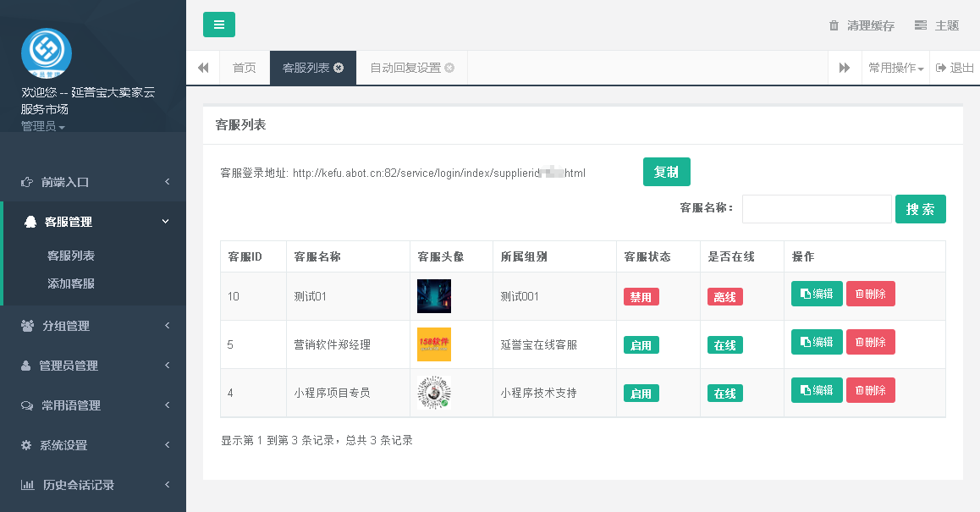The width and height of the screenshot is (980, 512).
Task: Click the pointing hand icon beside 前端入口
Action: point(27,182)
